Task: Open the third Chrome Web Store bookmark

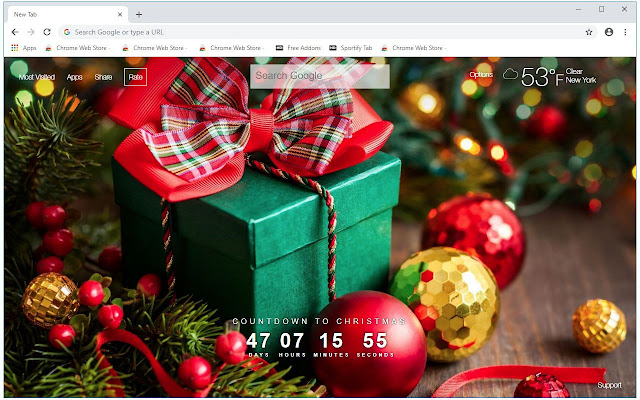Action: pyautogui.click(x=232, y=48)
